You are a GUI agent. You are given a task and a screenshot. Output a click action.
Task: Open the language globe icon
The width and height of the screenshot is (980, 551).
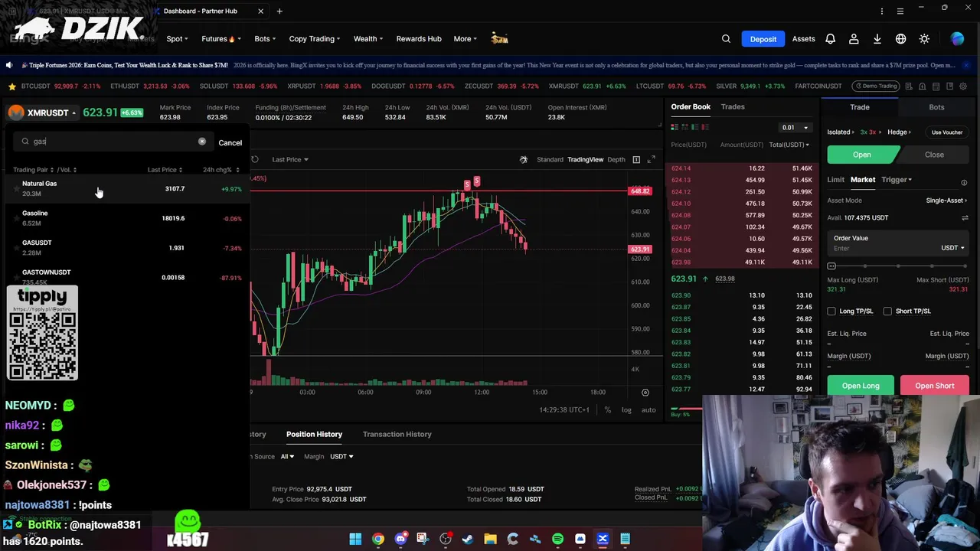901,39
